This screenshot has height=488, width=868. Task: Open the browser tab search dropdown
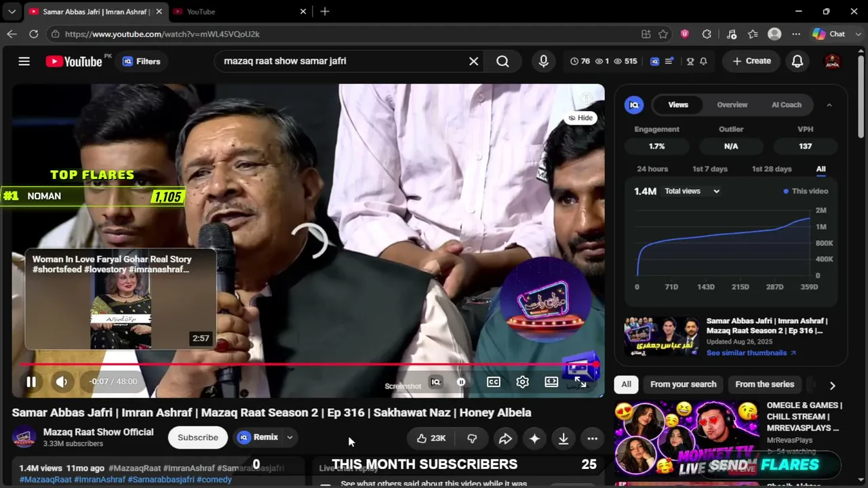12,12
